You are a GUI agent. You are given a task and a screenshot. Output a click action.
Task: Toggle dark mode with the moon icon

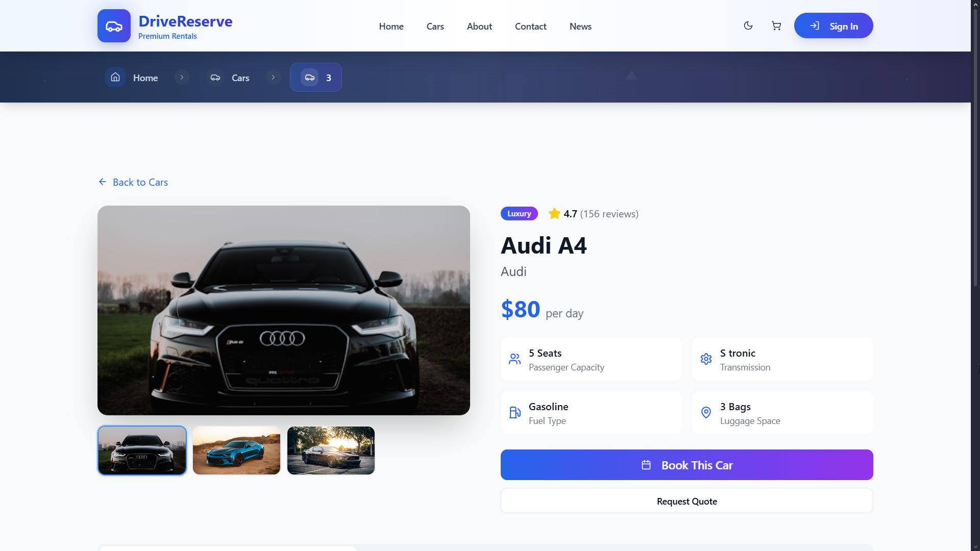tap(748, 26)
